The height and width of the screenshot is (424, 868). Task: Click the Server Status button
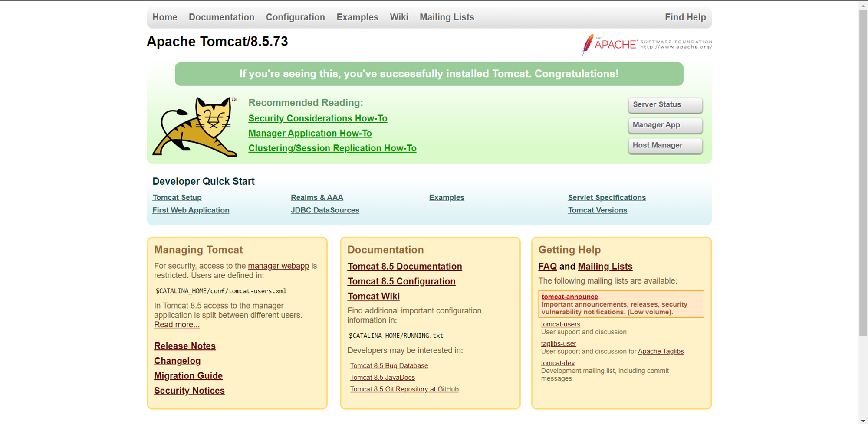click(665, 105)
